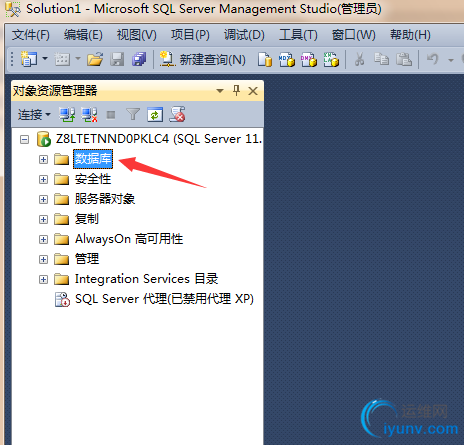
Task: Click the folder icon beside 数据库
Action: (x=61, y=159)
